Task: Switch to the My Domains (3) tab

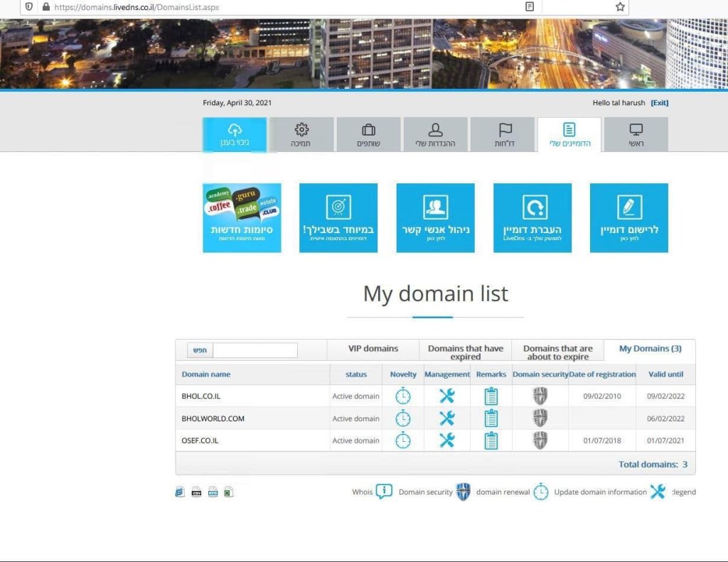Action: pos(650,349)
